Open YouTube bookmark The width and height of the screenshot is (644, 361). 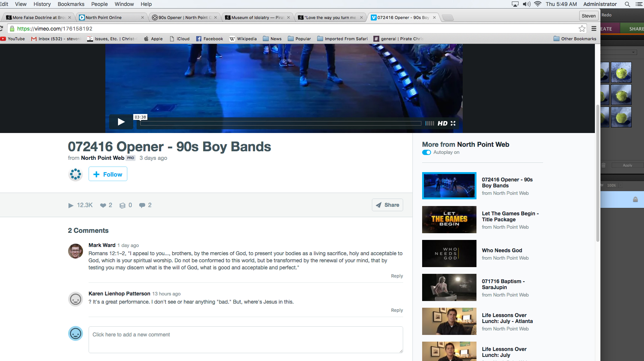(x=13, y=39)
